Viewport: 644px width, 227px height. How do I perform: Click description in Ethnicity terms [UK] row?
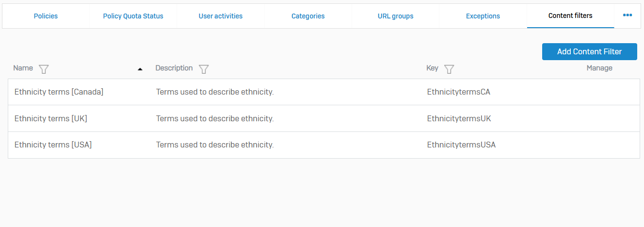point(215,118)
